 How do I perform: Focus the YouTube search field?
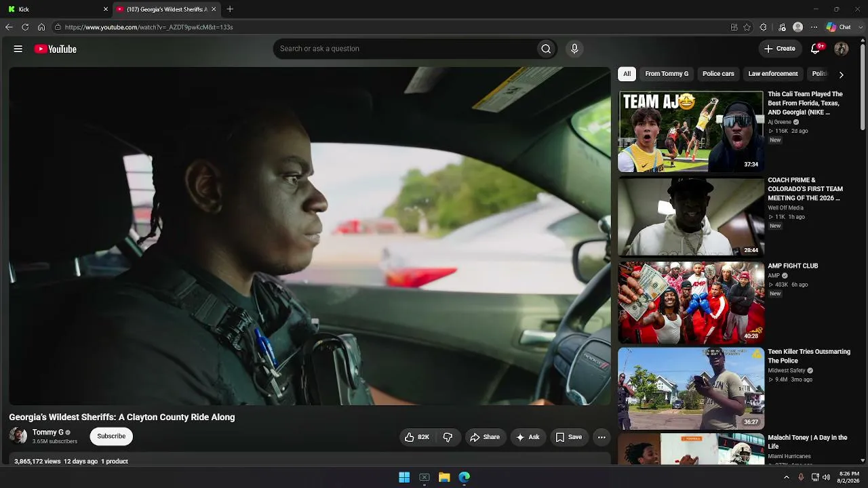[404, 49]
